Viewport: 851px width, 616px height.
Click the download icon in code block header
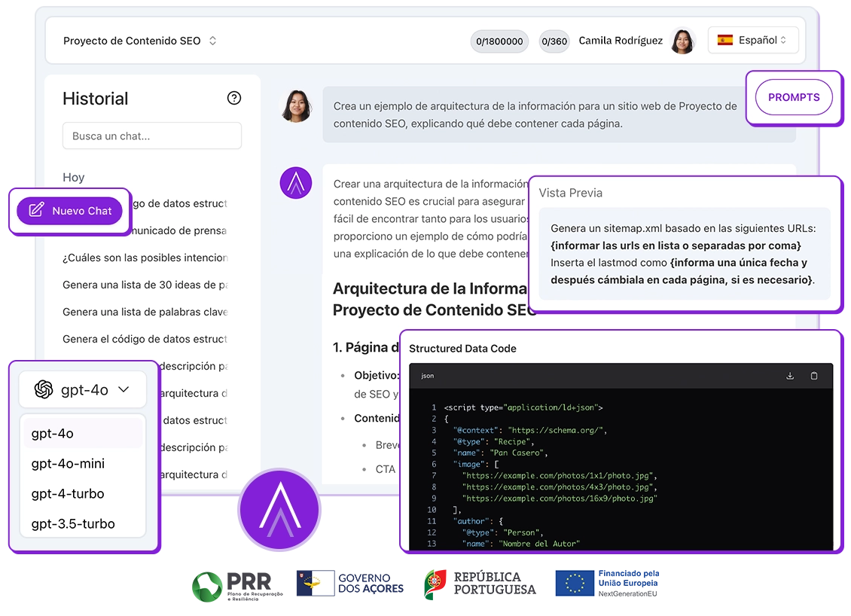pyautogui.click(x=790, y=376)
